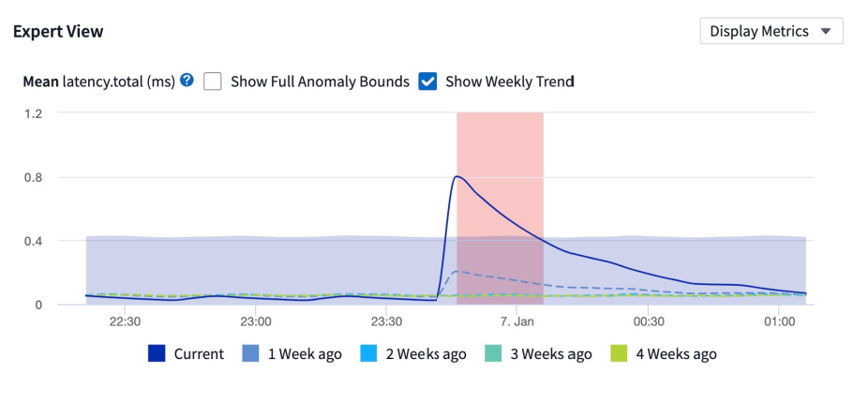The image size is (868, 403).
Task: Toggle the 1 Week ago legend swatch
Action: tap(251, 353)
